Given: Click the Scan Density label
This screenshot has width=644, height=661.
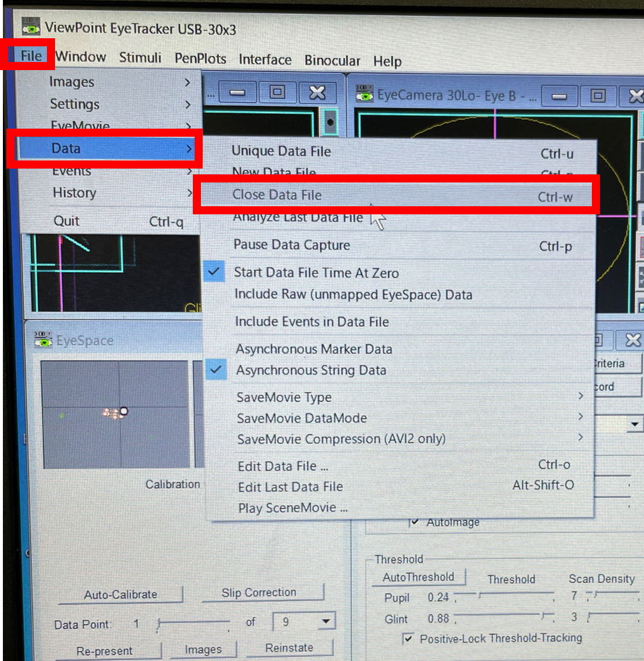Looking at the screenshot, I should tap(602, 579).
